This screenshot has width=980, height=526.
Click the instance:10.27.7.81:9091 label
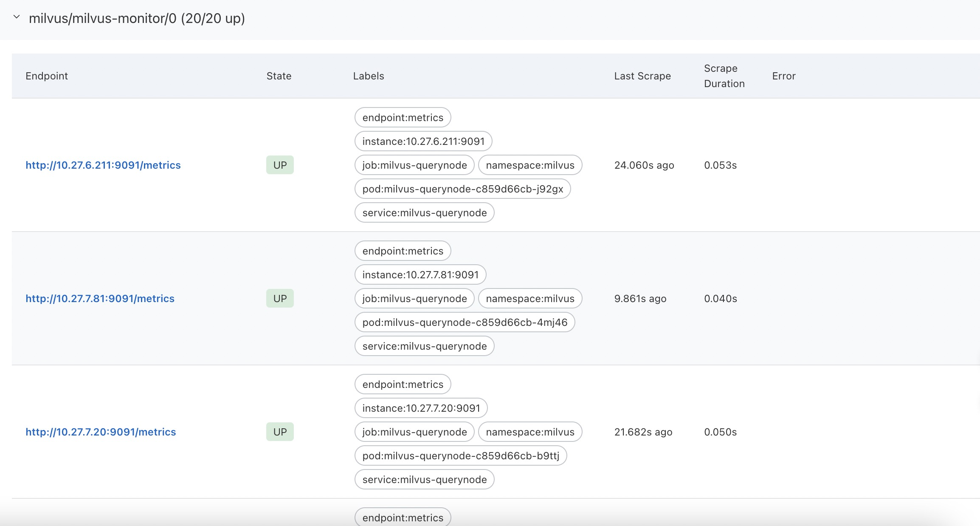420,274
